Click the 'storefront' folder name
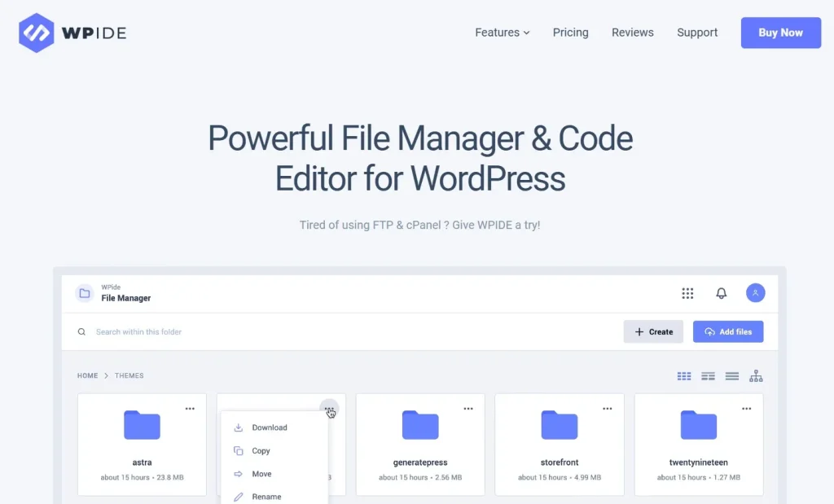The image size is (834, 504). (560, 462)
